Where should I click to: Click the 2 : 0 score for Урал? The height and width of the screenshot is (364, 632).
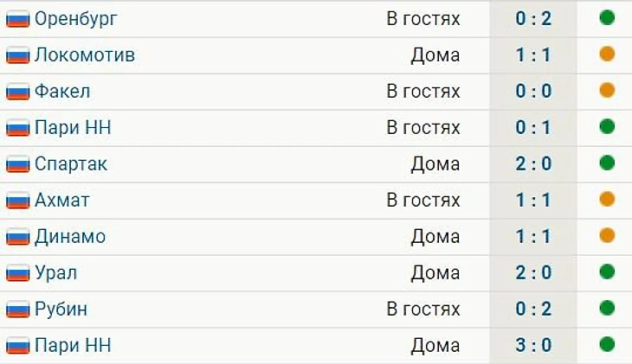point(533,272)
